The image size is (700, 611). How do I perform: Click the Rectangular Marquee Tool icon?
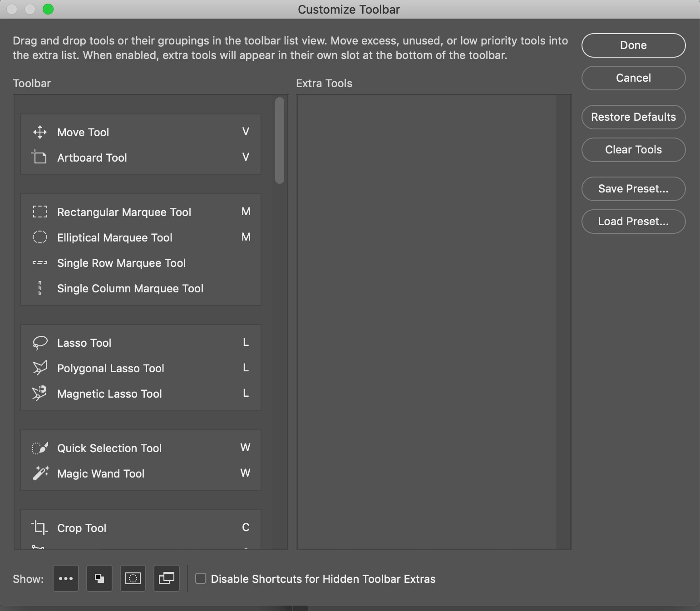pos(40,212)
